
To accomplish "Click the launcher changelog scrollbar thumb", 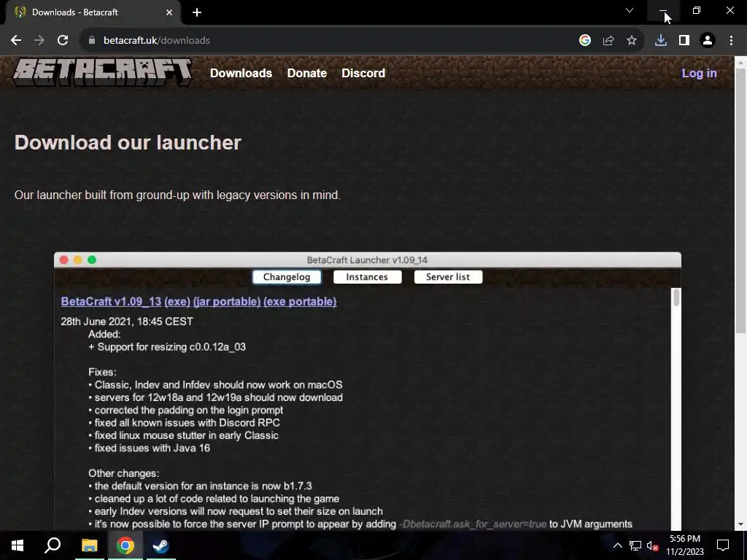I will click(x=676, y=297).
